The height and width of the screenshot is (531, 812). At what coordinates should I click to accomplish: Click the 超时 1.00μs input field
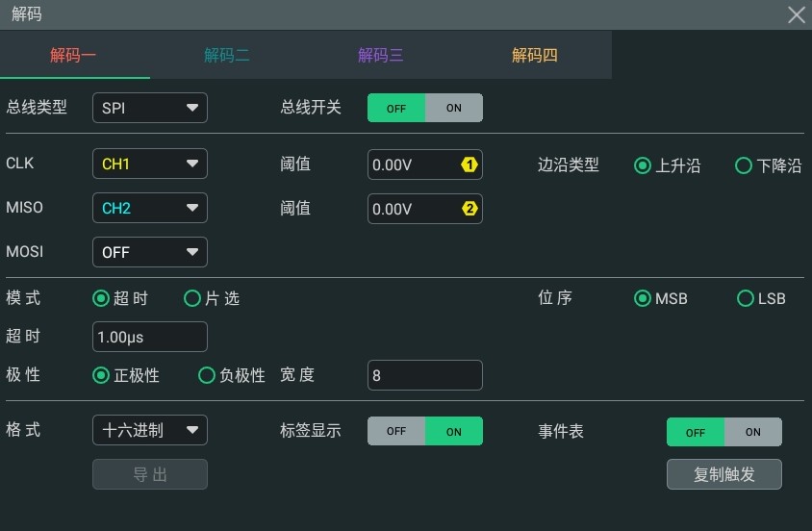[x=150, y=337]
